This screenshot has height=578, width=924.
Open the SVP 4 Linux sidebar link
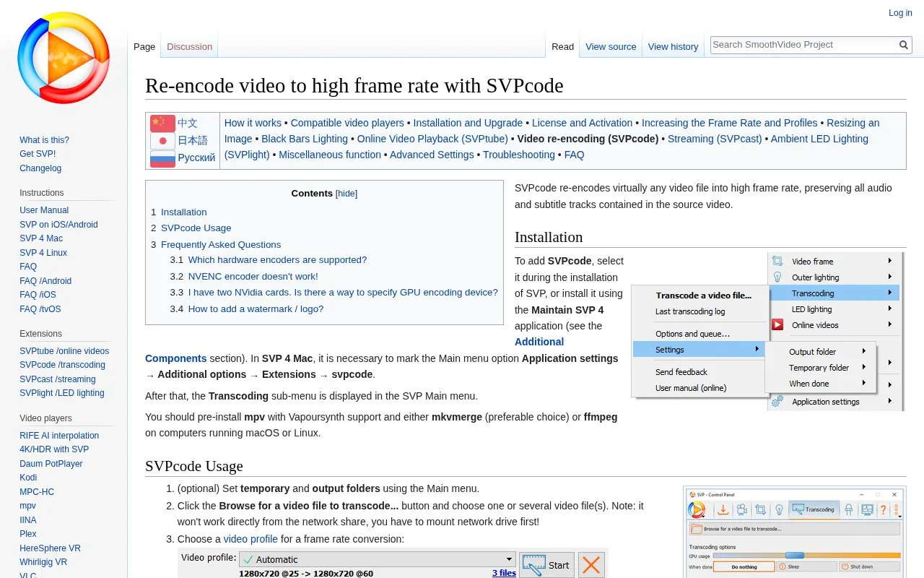pos(43,253)
